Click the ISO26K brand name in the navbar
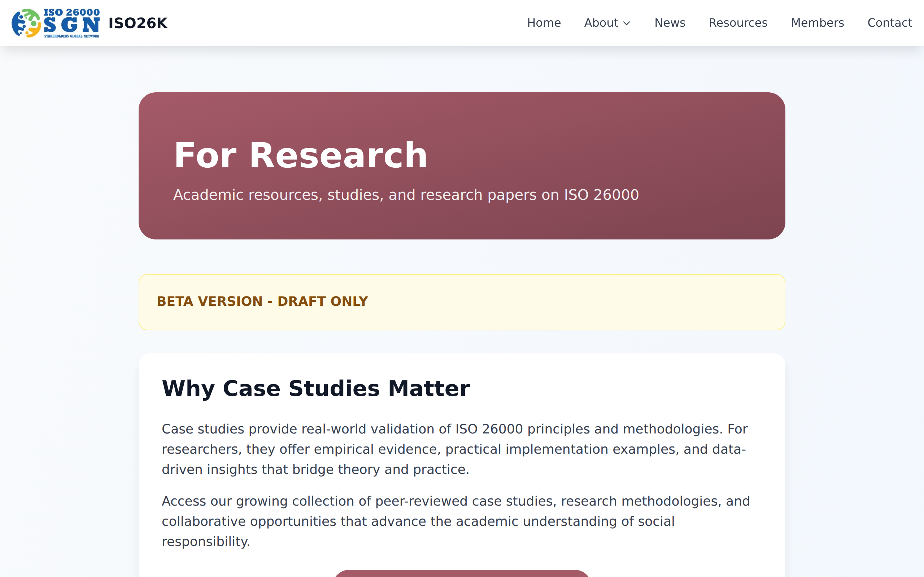Screen dimensions: 924x577 [138, 23]
